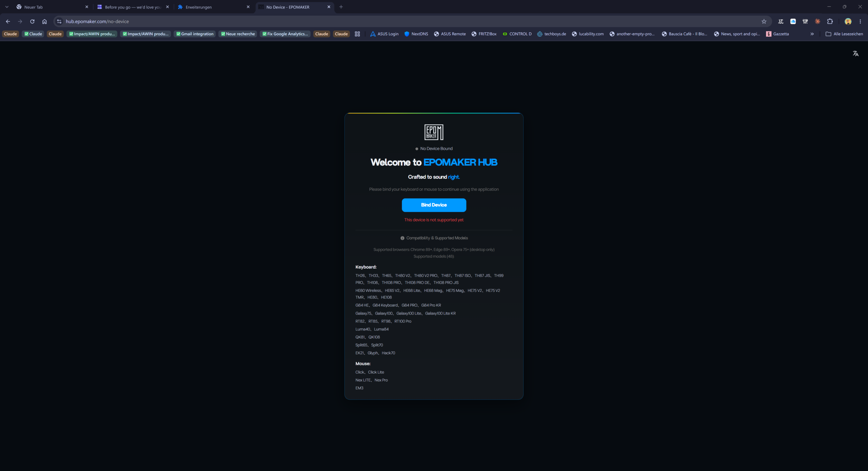Click the "Compatibility & Supported Models" heading
This screenshot has width=868, height=471.
tap(437, 238)
